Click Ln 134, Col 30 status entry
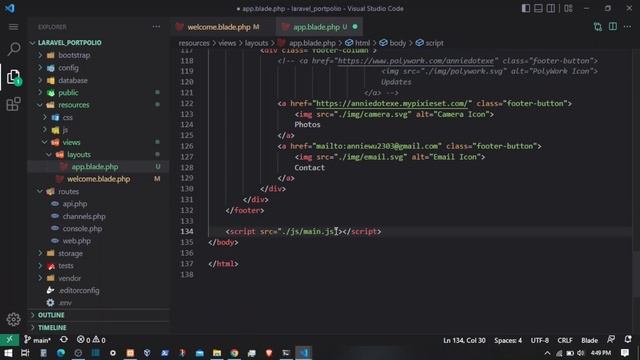The image size is (640, 360). click(x=464, y=340)
